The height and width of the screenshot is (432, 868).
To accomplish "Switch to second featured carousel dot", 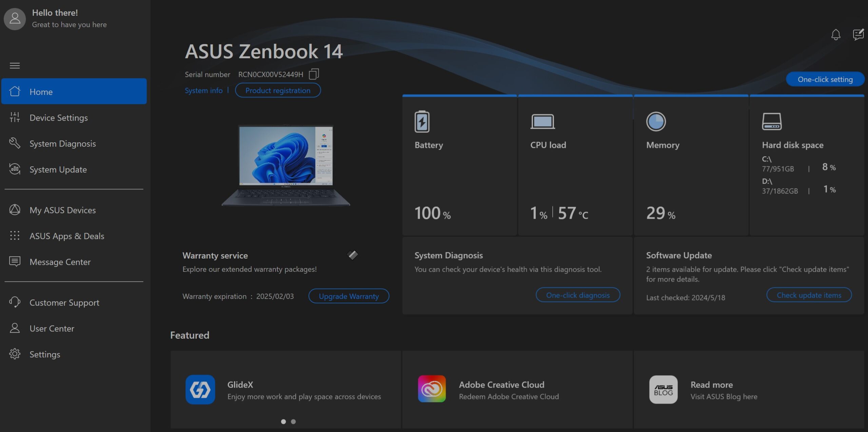I will [293, 421].
